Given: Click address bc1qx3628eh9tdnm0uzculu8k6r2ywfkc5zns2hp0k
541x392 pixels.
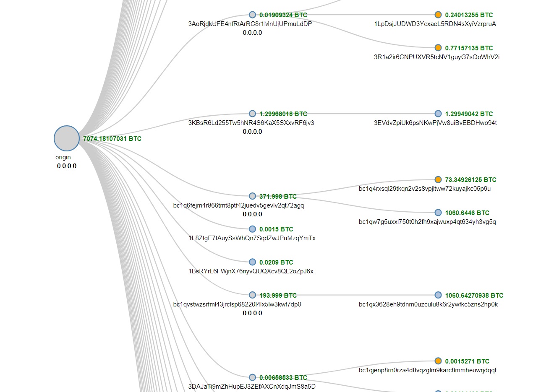Looking at the screenshot, I should coord(429,304).
